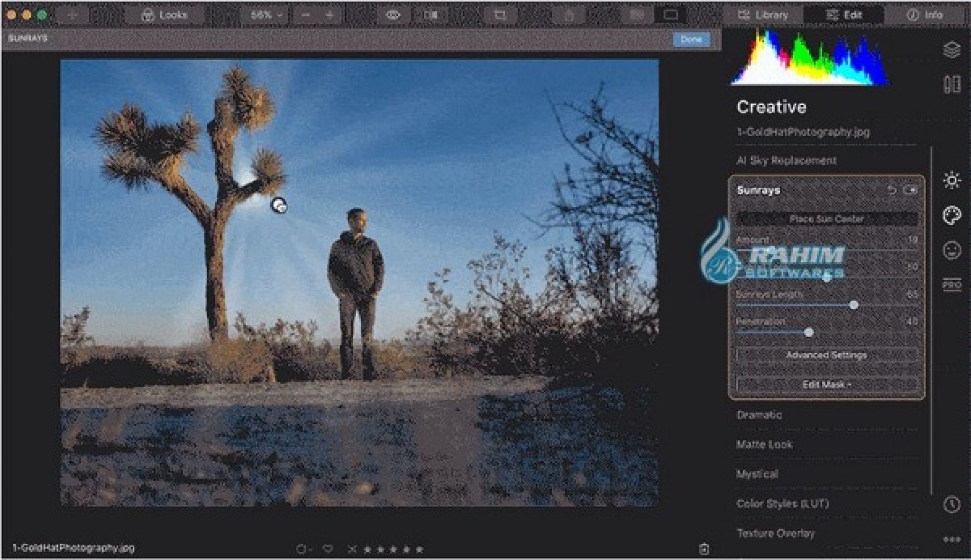The height and width of the screenshot is (560, 971).
Task: Click the crop tool in toolbar
Action: [x=500, y=15]
